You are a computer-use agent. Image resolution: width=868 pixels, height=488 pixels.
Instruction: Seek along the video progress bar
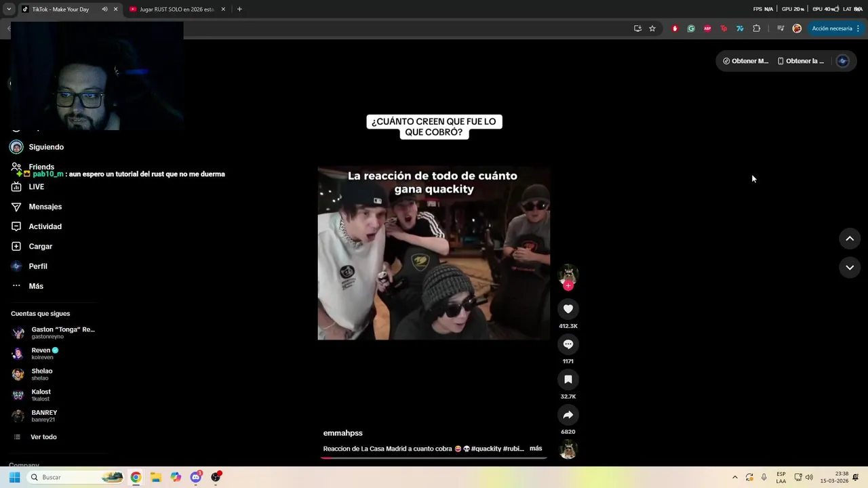(434, 457)
